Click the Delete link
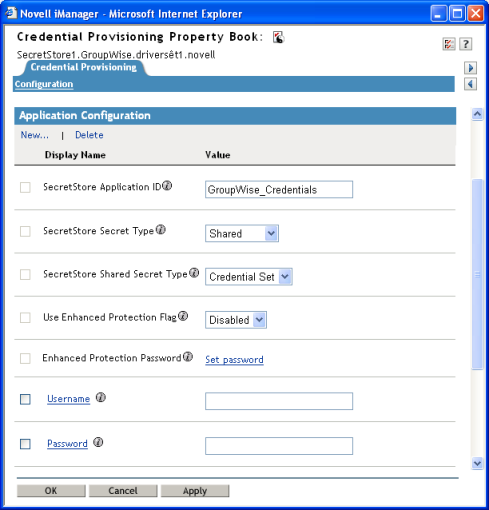Viewport: 489px width, 510px height. pos(89,135)
